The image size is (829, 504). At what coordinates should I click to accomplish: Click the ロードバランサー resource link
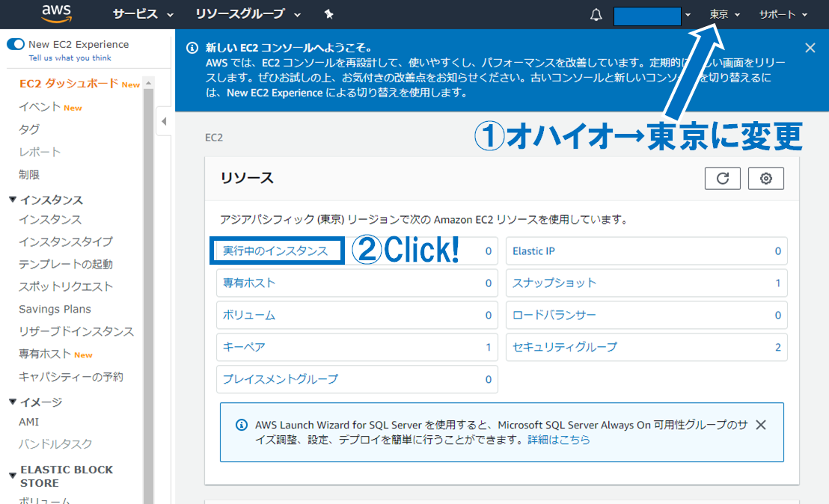554,316
